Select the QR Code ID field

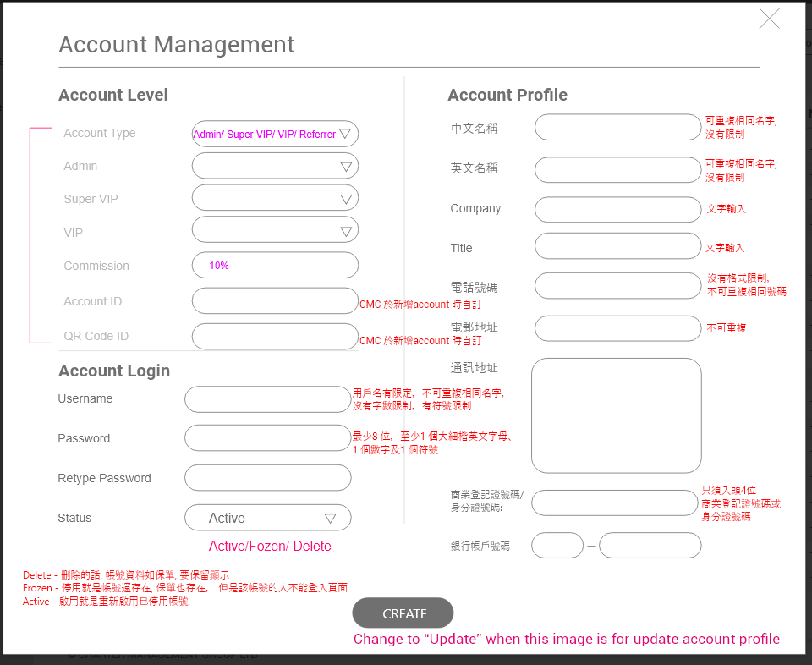pos(275,336)
